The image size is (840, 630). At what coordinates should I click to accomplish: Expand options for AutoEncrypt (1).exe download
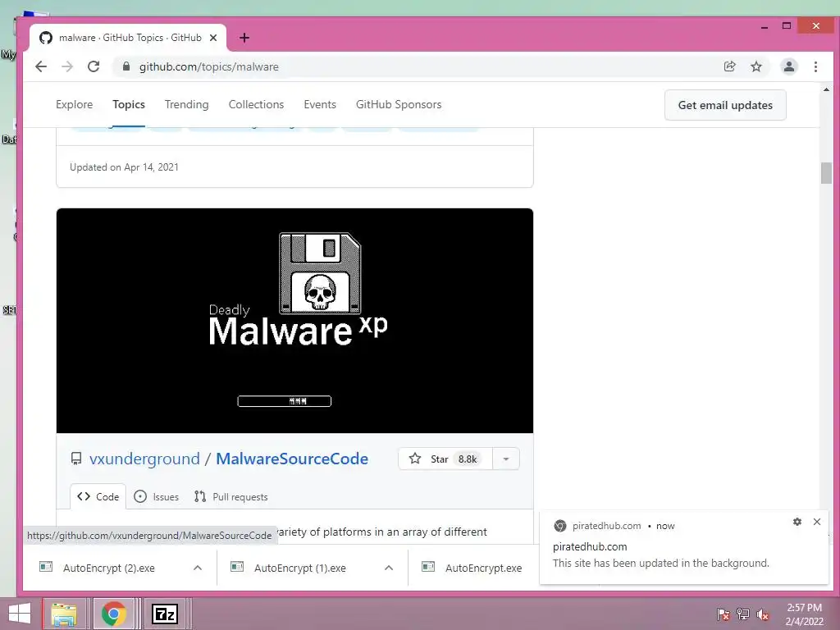pos(389,568)
